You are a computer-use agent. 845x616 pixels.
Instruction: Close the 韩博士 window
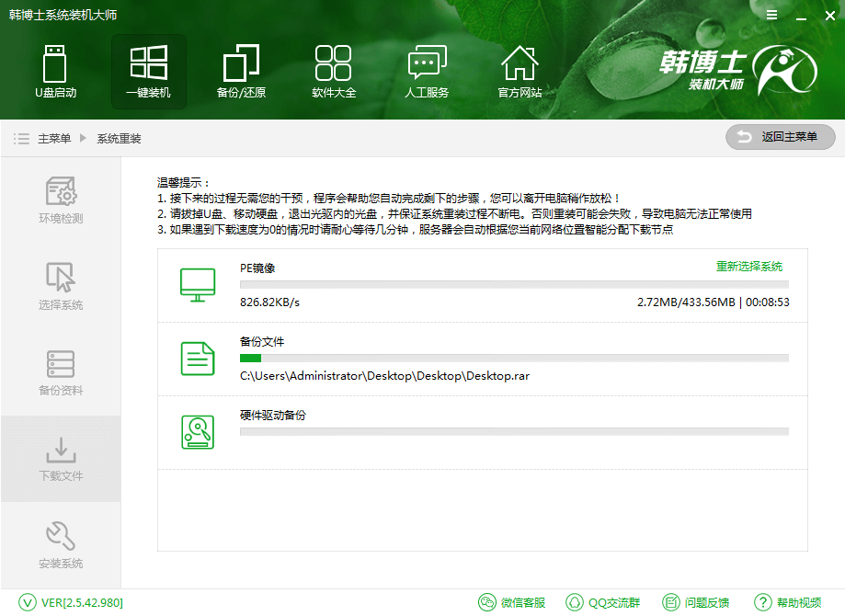[830, 16]
